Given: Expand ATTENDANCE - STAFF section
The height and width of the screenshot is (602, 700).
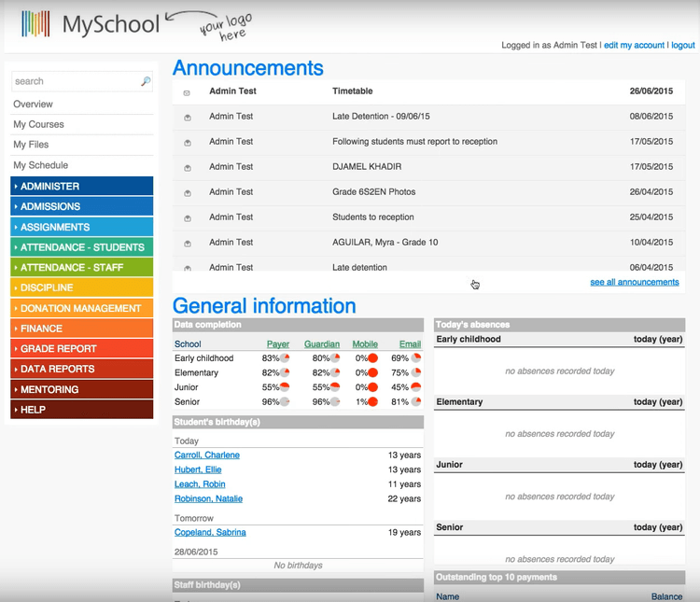Looking at the screenshot, I should [82, 267].
